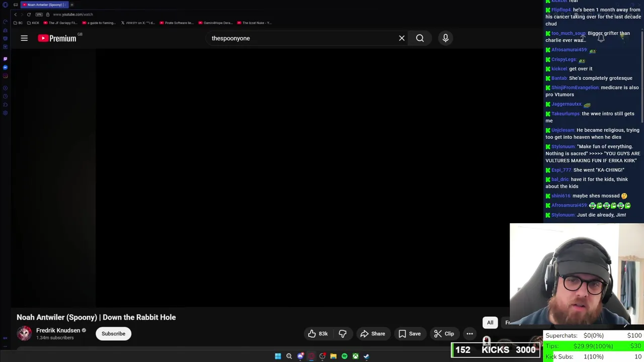
Task: Reload the current page
Action: pos(29,14)
